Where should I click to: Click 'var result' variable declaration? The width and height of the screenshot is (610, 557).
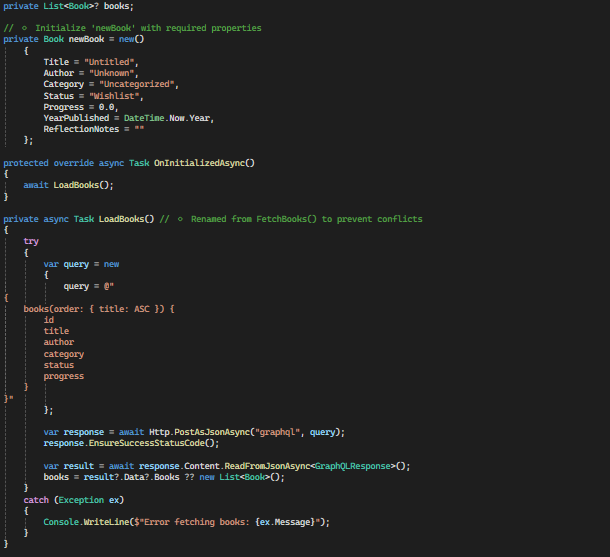pyautogui.click(x=69, y=466)
